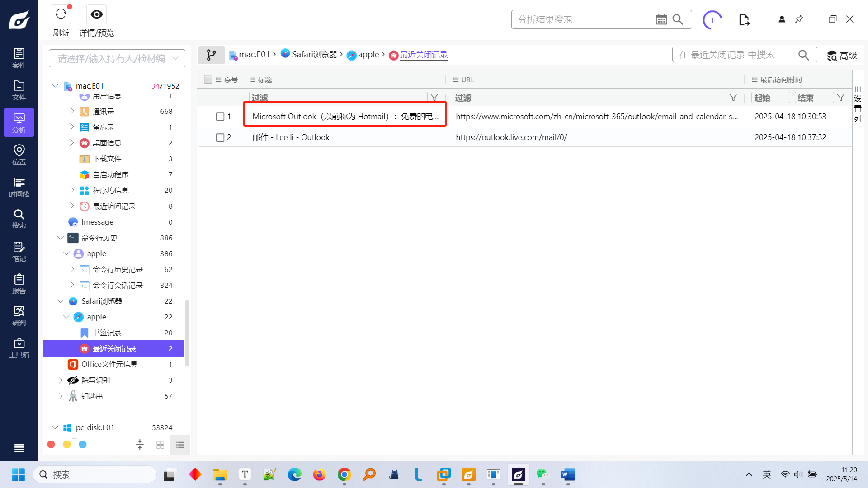
Task: Click the branch tree icon beside breadcrumb
Action: point(211,55)
